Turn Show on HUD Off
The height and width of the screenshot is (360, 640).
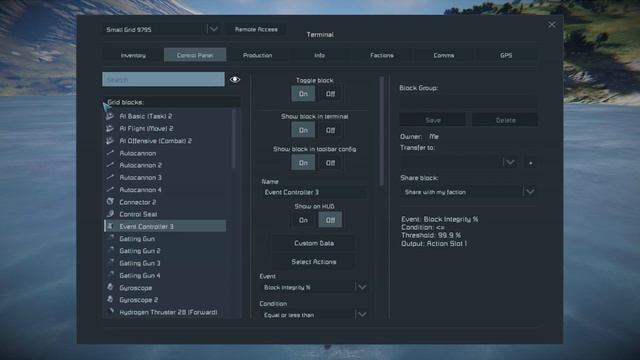coord(330,220)
